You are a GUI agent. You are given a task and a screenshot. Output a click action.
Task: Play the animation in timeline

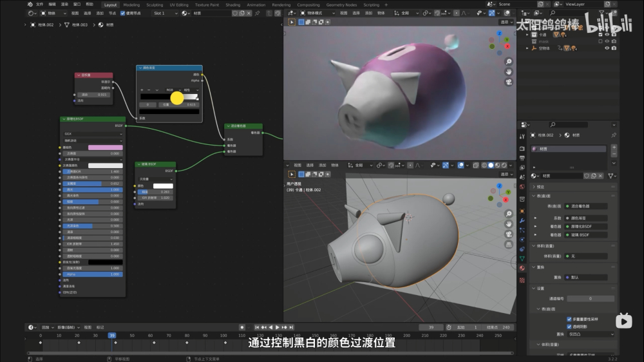[x=277, y=327]
